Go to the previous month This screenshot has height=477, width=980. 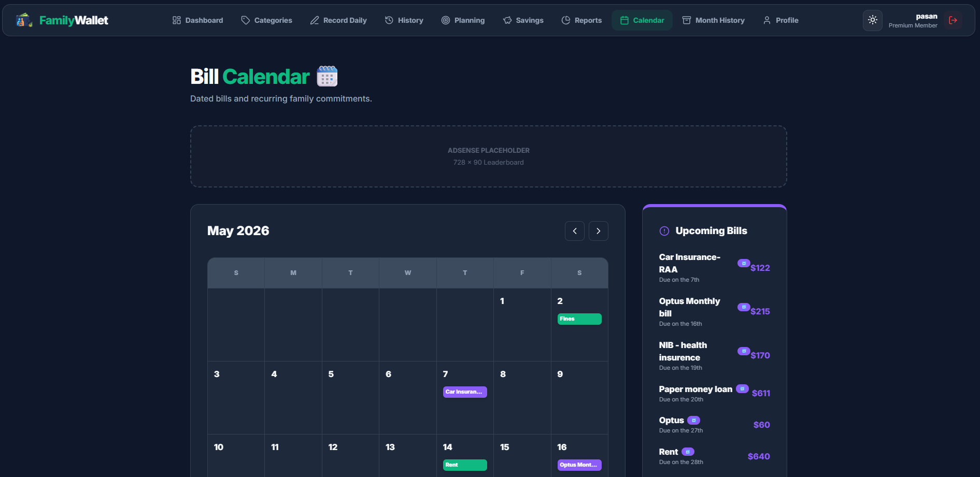click(575, 231)
